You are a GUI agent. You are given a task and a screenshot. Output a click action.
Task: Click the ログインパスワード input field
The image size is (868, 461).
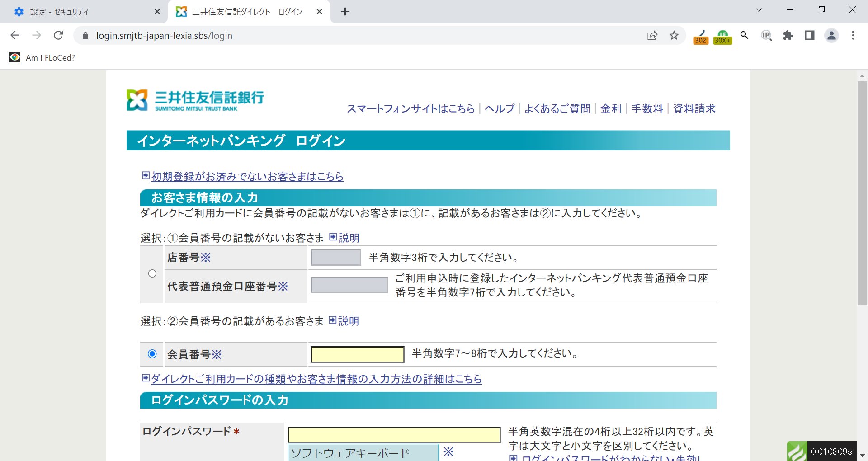pyautogui.click(x=394, y=435)
